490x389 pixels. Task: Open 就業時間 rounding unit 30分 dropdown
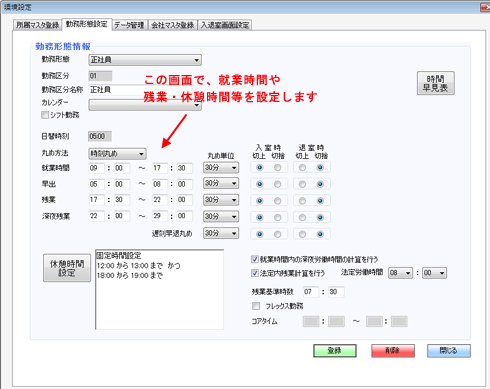[221, 168]
